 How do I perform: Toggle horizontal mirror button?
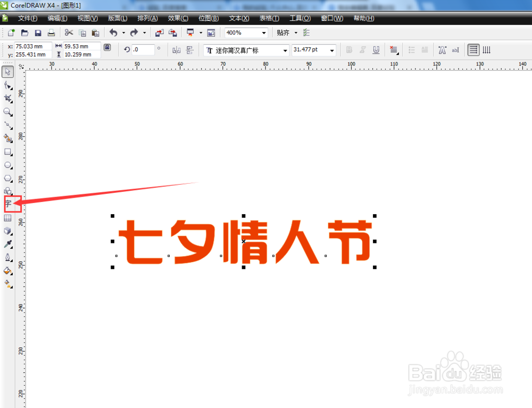pos(177,50)
